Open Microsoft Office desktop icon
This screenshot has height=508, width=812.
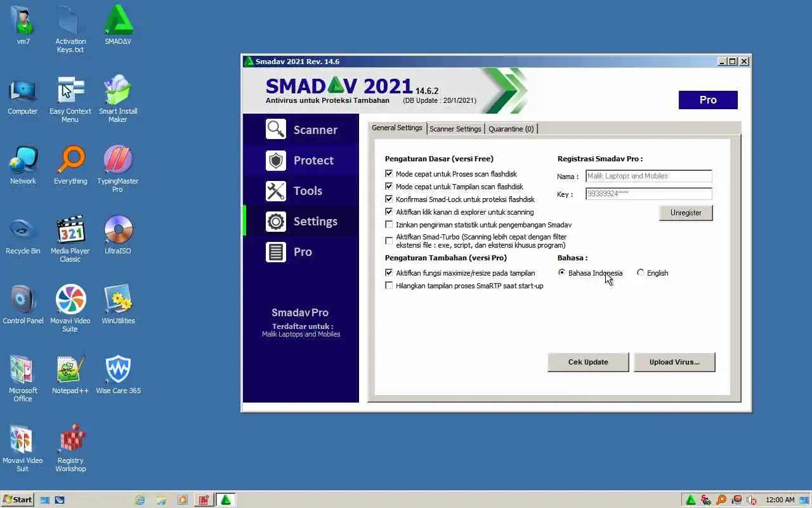(23, 379)
